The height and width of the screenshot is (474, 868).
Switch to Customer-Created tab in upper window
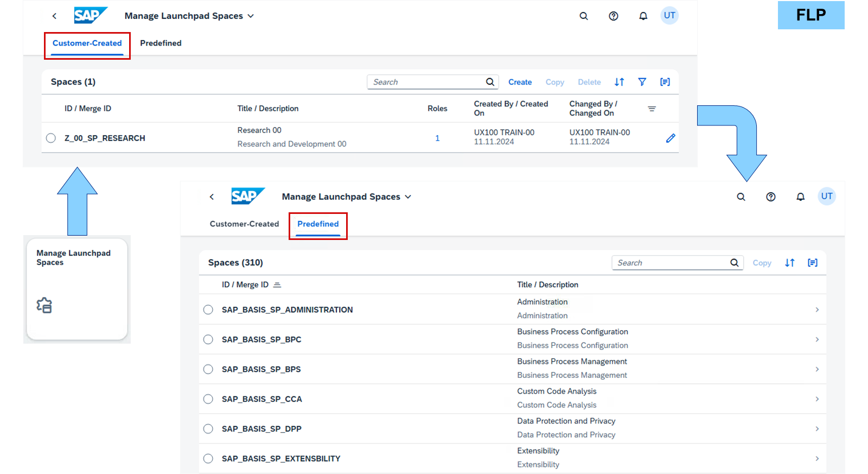pos(87,43)
